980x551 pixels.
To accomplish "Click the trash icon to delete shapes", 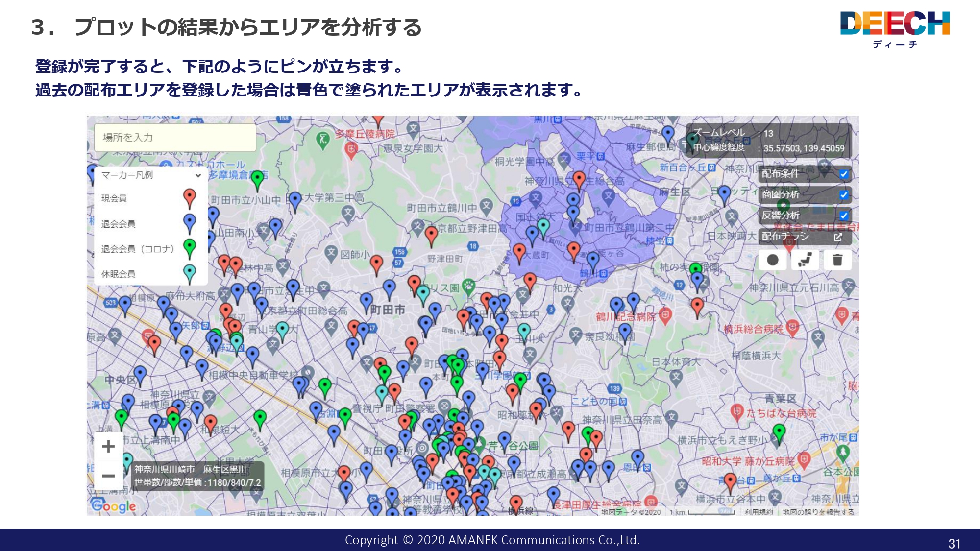I will 839,260.
